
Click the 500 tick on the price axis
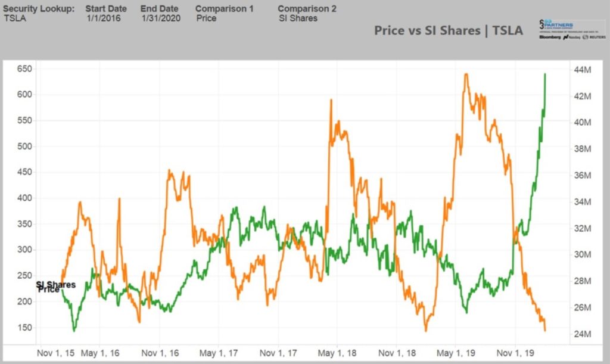(x=24, y=147)
